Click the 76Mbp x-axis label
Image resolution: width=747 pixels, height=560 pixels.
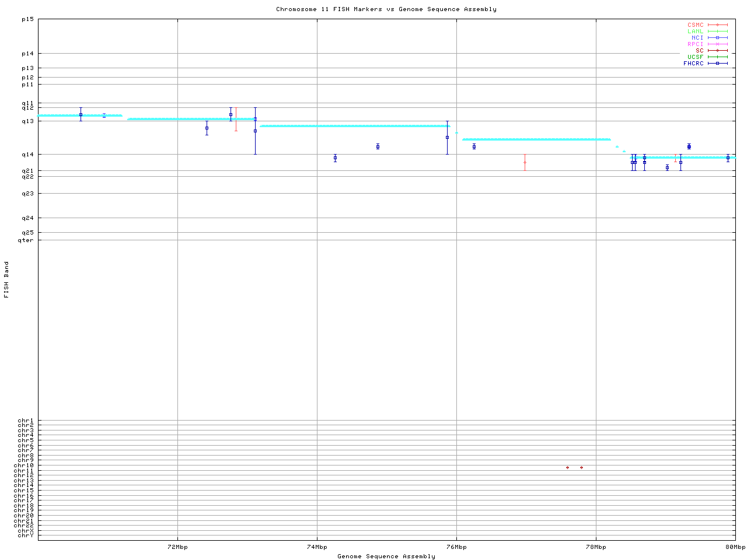click(x=456, y=547)
